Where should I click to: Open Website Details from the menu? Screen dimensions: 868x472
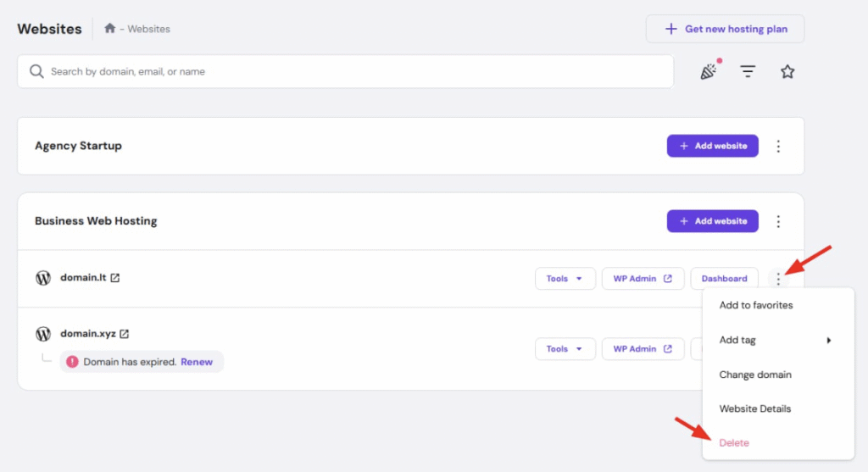coord(755,408)
